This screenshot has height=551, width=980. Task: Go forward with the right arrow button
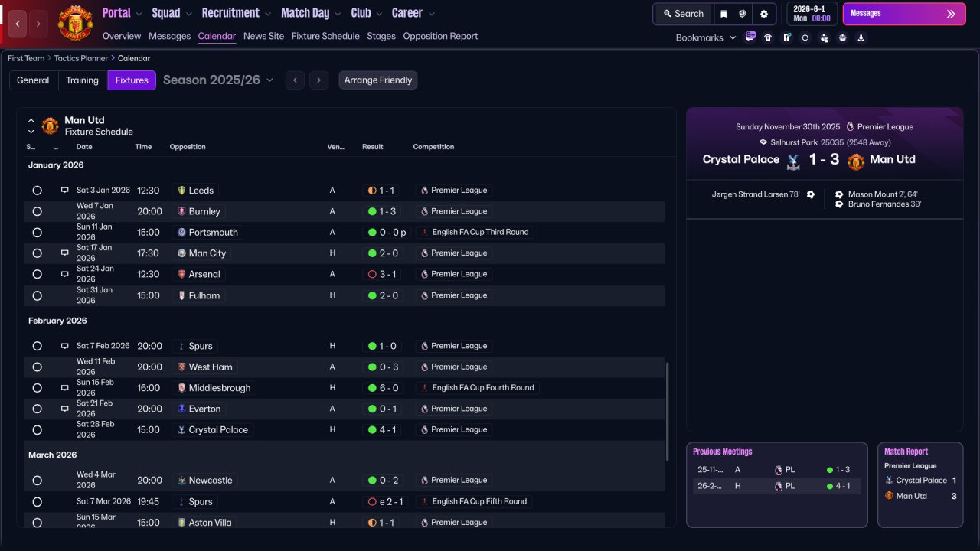[39, 24]
